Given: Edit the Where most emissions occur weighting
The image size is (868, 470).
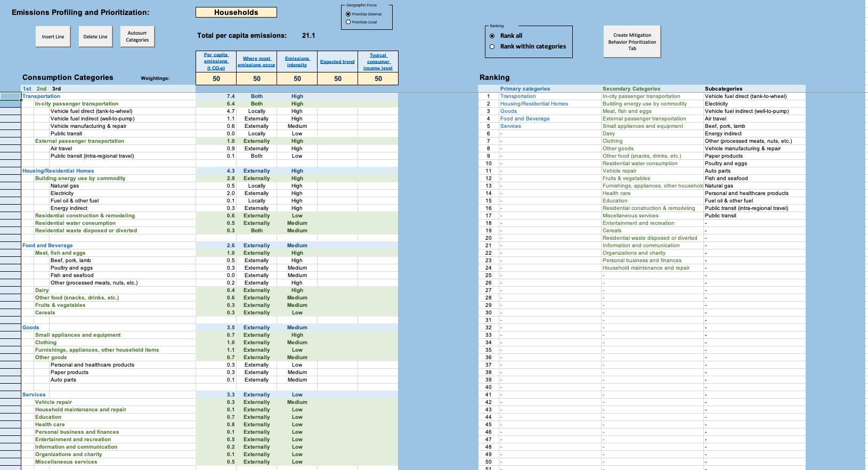Looking at the screenshot, I should [257, 78].
